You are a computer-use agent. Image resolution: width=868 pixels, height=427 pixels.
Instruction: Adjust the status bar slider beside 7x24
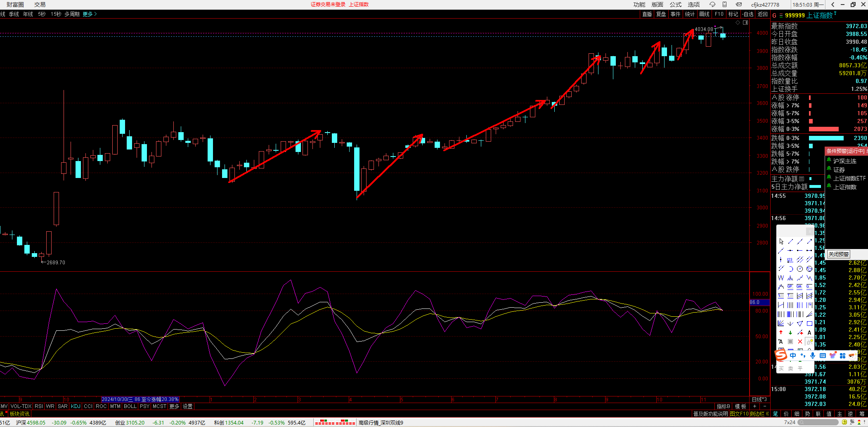pos(818,422)
